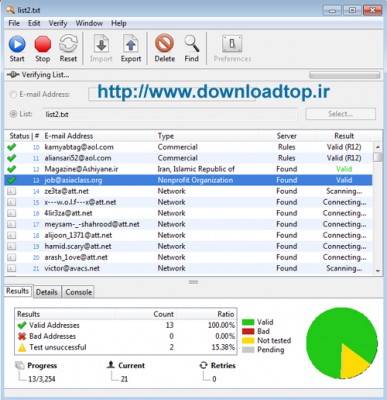
Task: Click the yellow Not tested legend swatch
Action: coord(248,341)
